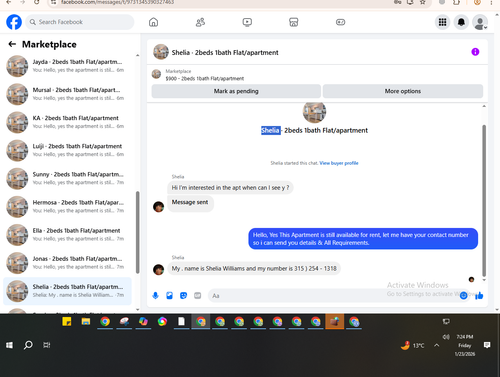Open Task View in the taskbar

pyautogui.click(x=47, y=345)
